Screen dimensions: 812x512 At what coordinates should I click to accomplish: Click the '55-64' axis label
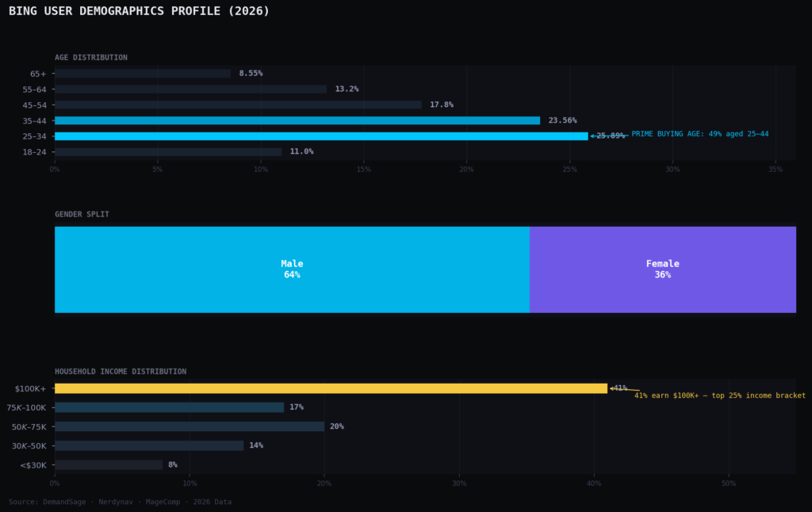[35, 90]
